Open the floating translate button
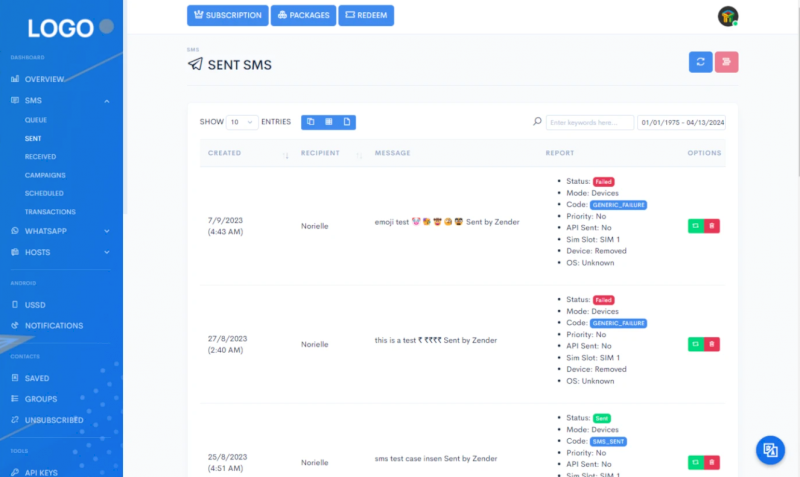This screenshot has height=477, width=800. [770, 450]
